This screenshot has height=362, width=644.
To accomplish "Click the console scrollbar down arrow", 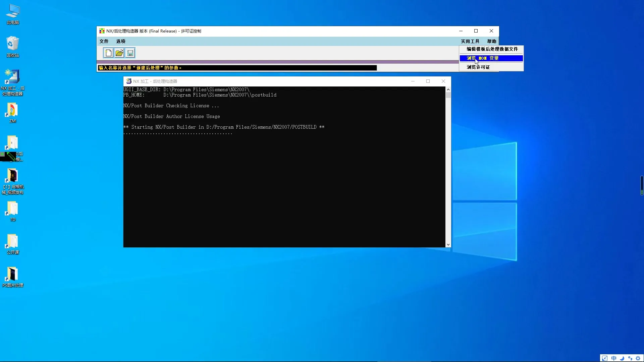I will pyautogui.click(x=448, y=245).
